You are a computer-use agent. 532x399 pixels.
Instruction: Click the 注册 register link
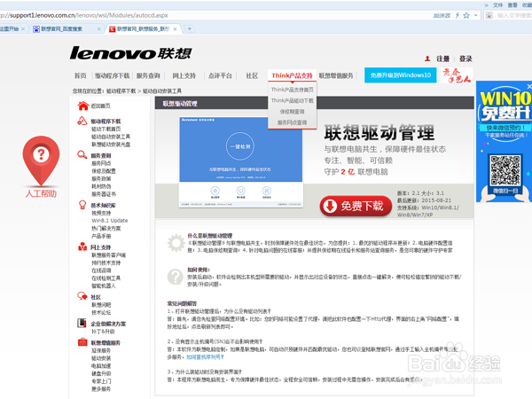click(442, 59)
